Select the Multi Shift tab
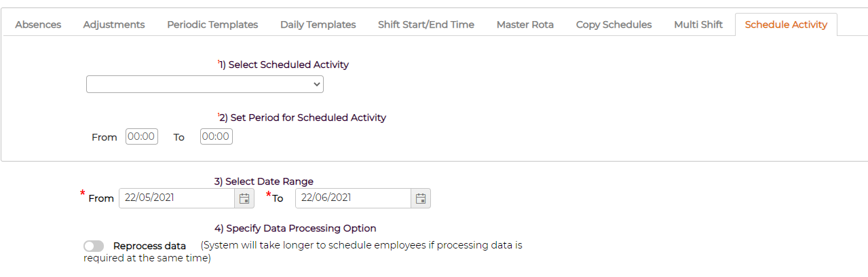Viewport: 868px width, 277px height. (698, 24)
